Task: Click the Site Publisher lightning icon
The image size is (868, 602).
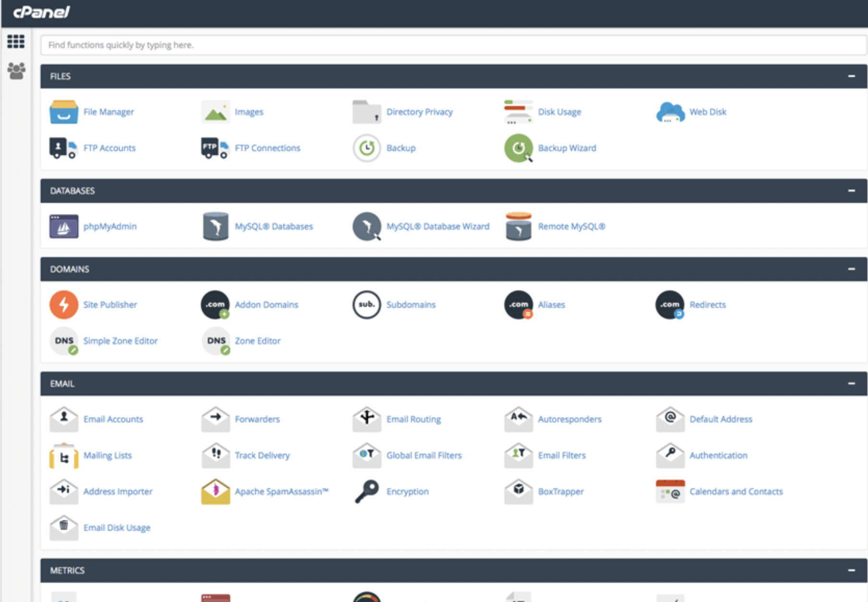Action: (63, 304)
